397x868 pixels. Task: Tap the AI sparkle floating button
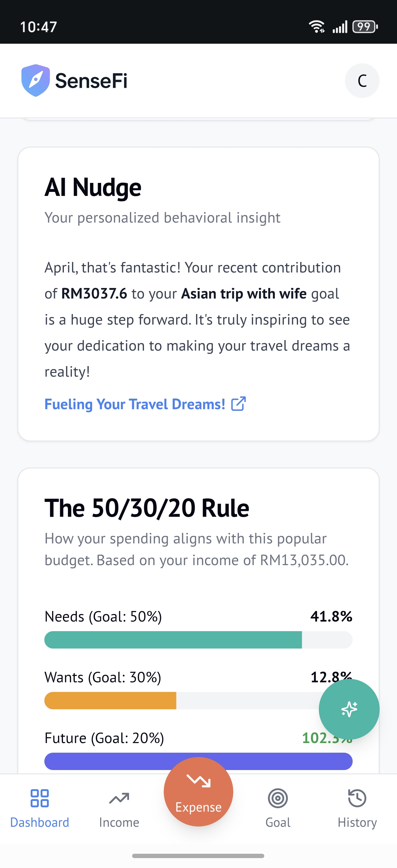349,709
